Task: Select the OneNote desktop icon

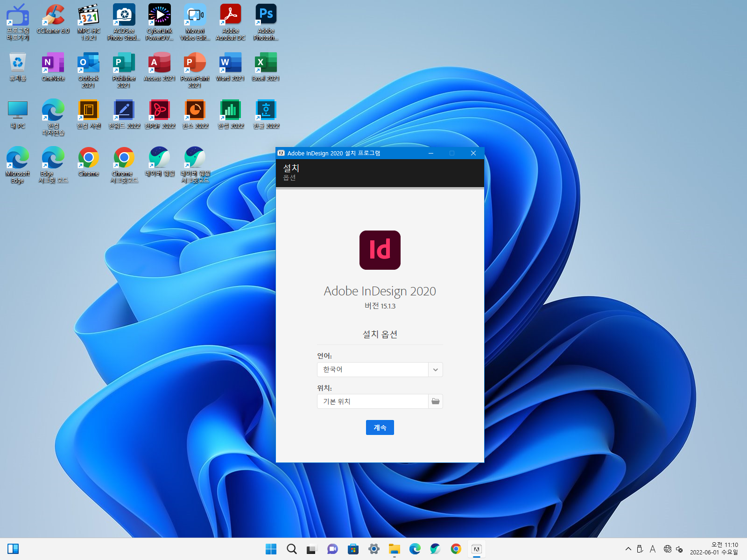Action: tap(53, 66)
